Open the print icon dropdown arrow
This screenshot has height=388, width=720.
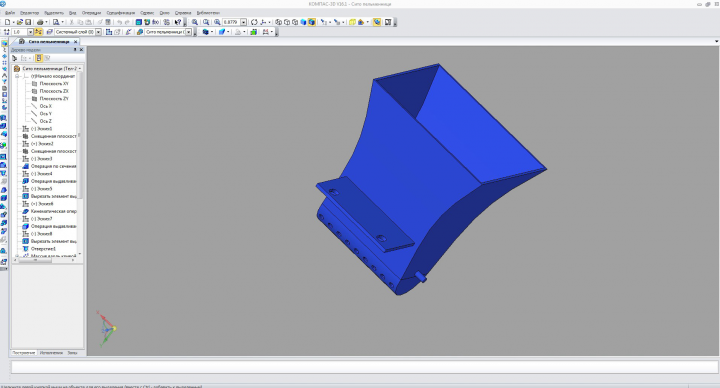(x=46, y=22)
